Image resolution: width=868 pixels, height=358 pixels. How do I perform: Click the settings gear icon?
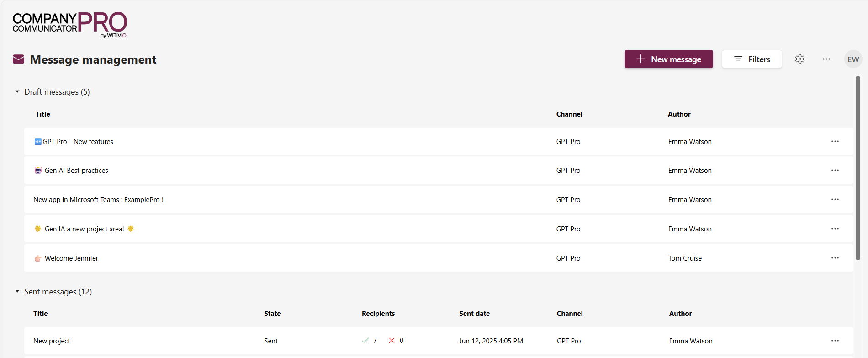tap(799, 59)
